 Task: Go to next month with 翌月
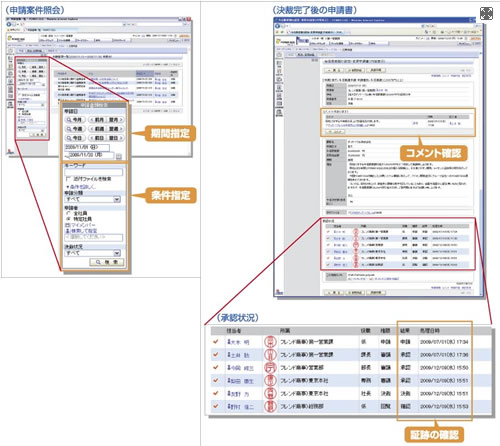[115, 119]
